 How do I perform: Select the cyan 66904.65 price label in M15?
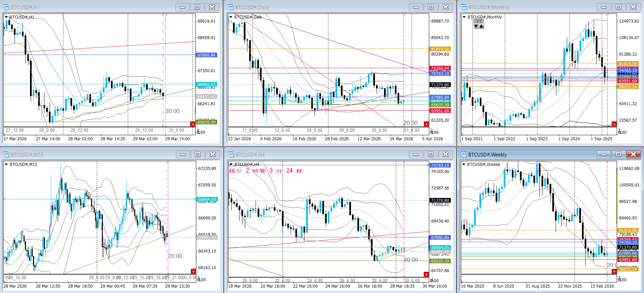click(x=207, y=199)
